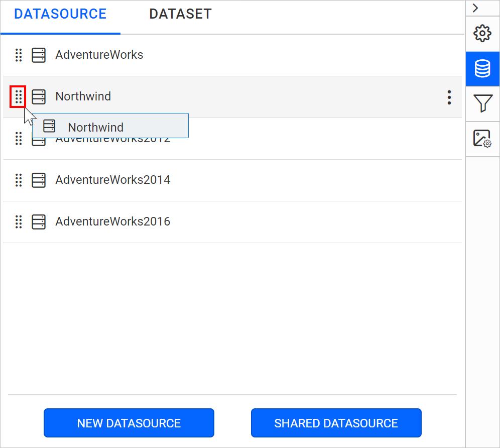Switch to the DATASET tab

pos(180,14)
